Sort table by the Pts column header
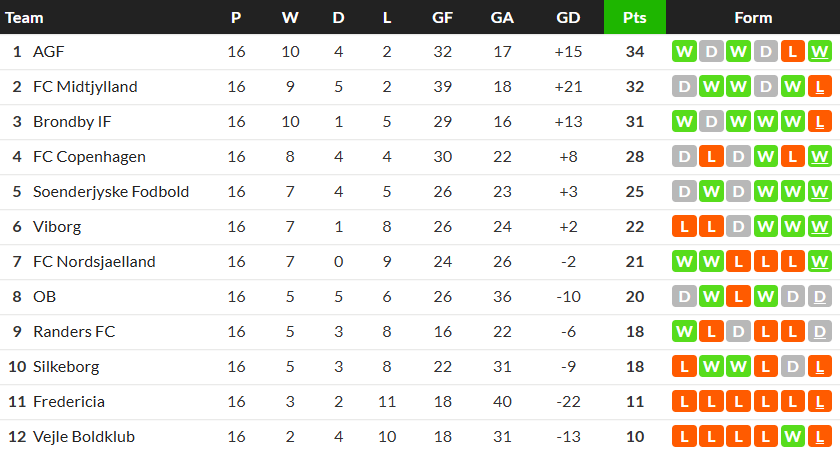Image resolution: width=840 pixels, height=462 pixels. click(x=634, y=17)
